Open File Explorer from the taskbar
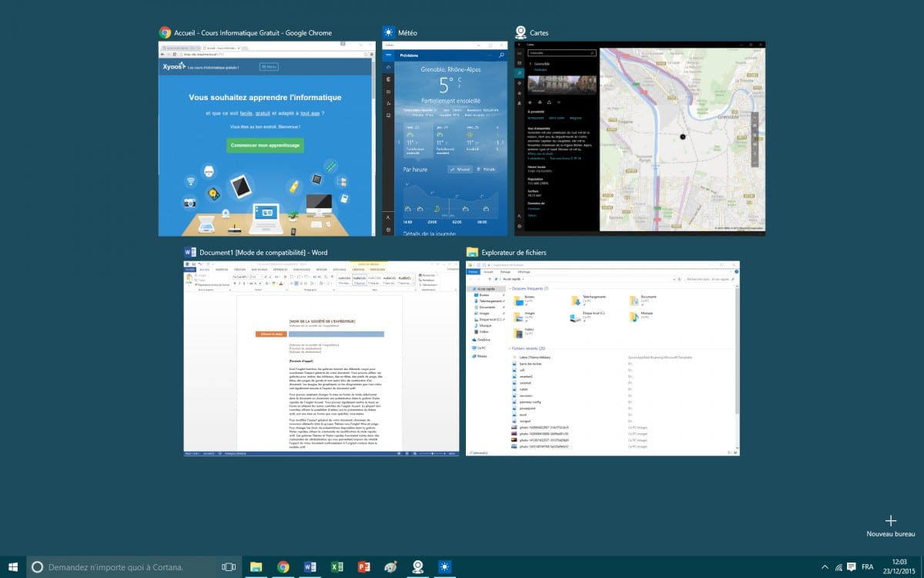 pyautogui.click(x=256, y=566)
